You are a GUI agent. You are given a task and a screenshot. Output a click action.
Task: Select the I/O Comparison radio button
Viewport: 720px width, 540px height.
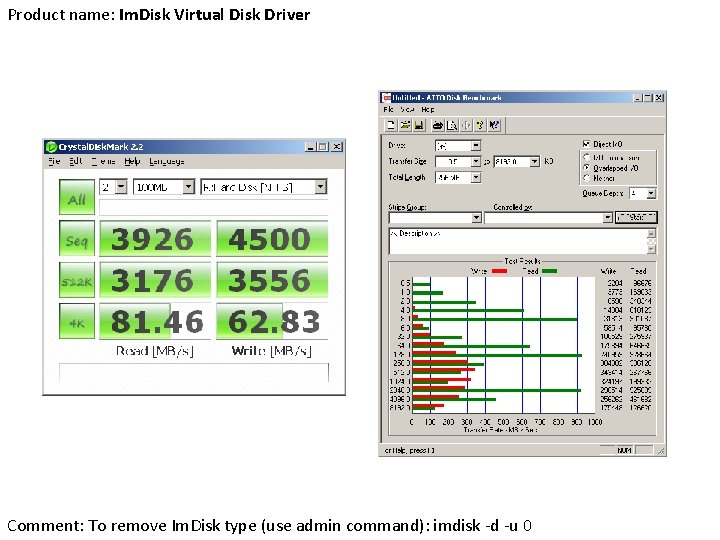(586, 157)
